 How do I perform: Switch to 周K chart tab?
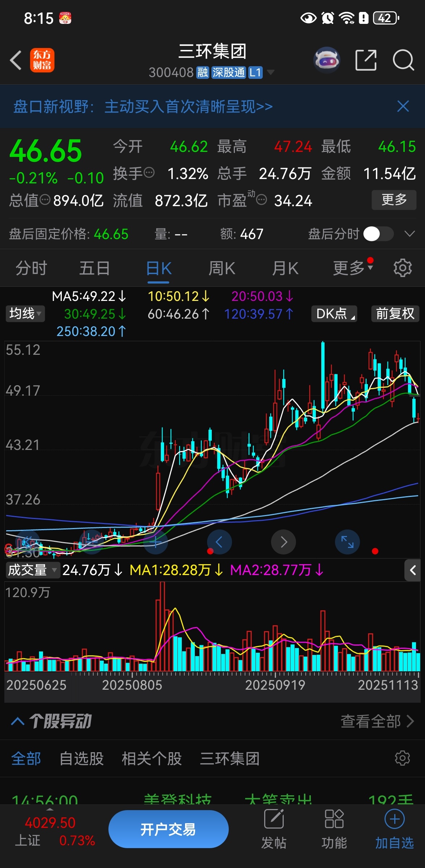click(222, 268)
